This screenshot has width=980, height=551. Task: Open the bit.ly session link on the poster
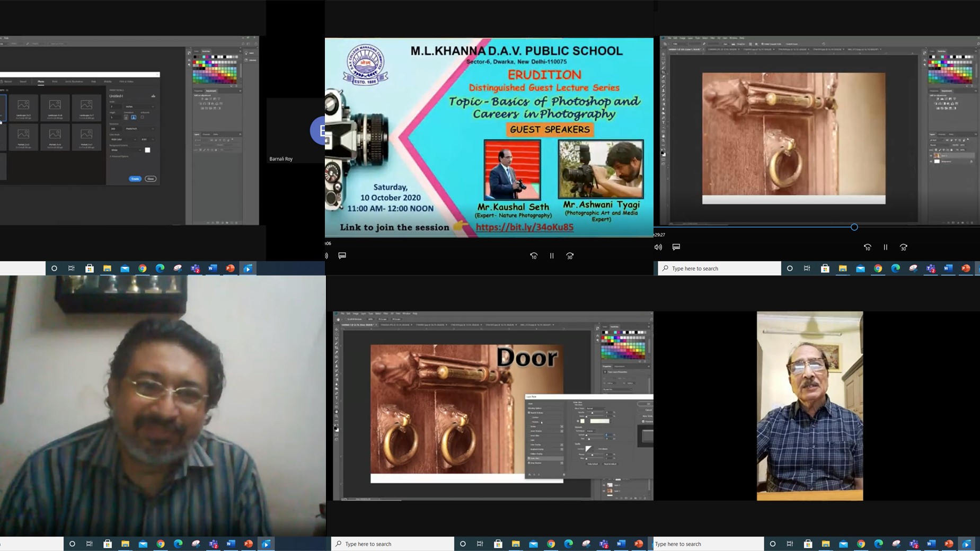[524, 227]
